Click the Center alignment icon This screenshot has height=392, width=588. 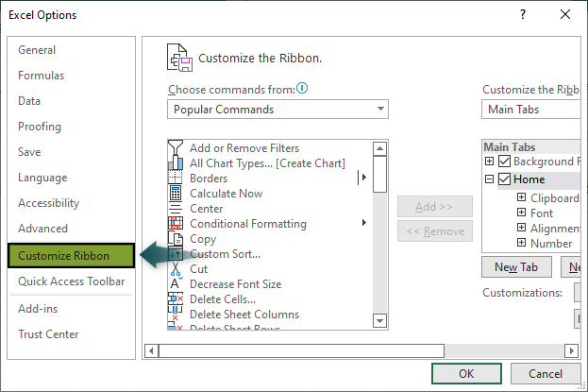pyautogui.click(x=176, y=209)
